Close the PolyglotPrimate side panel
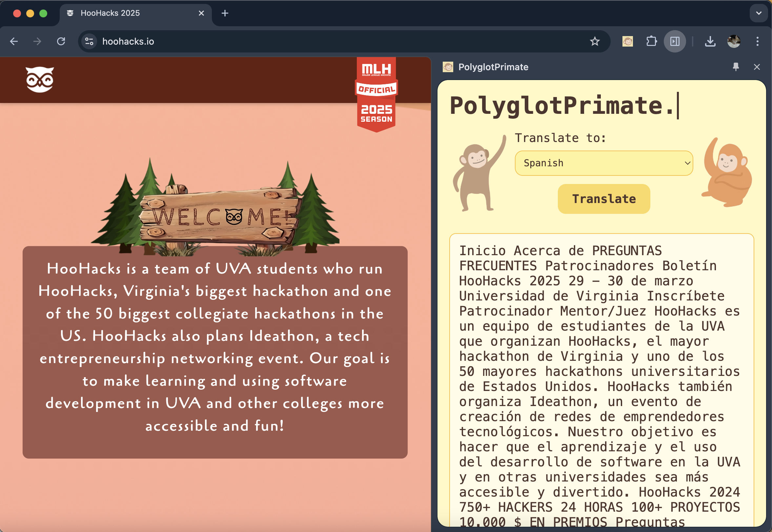 click(x=757, y=67)
